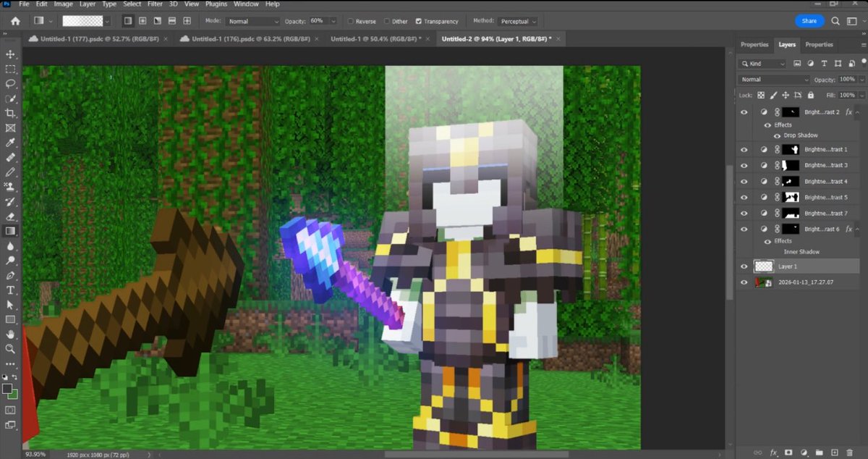The height and width of the screenshot is (459, 868).
Task: Open the Filter menu
Action: click(155, 4)
